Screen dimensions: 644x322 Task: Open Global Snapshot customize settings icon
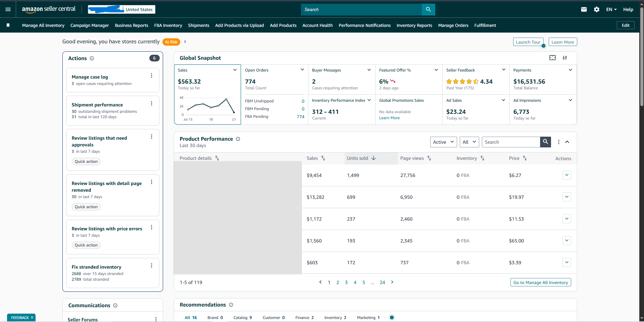coord(565,58)
